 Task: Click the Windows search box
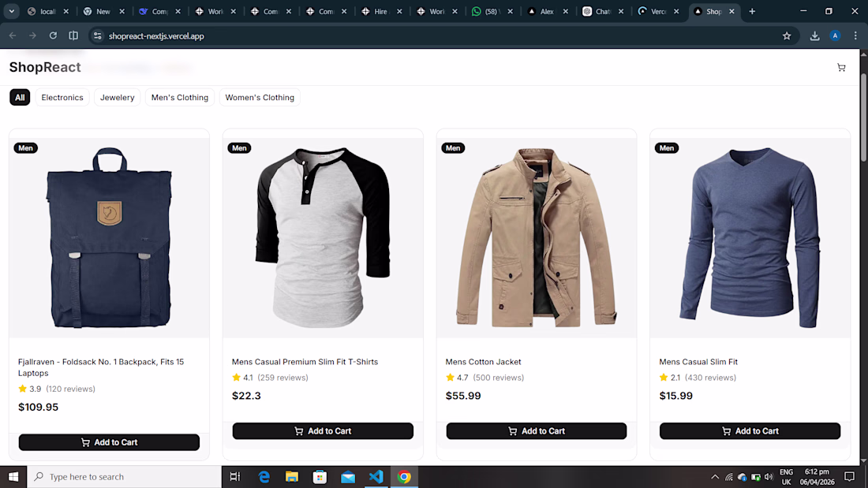125,476
